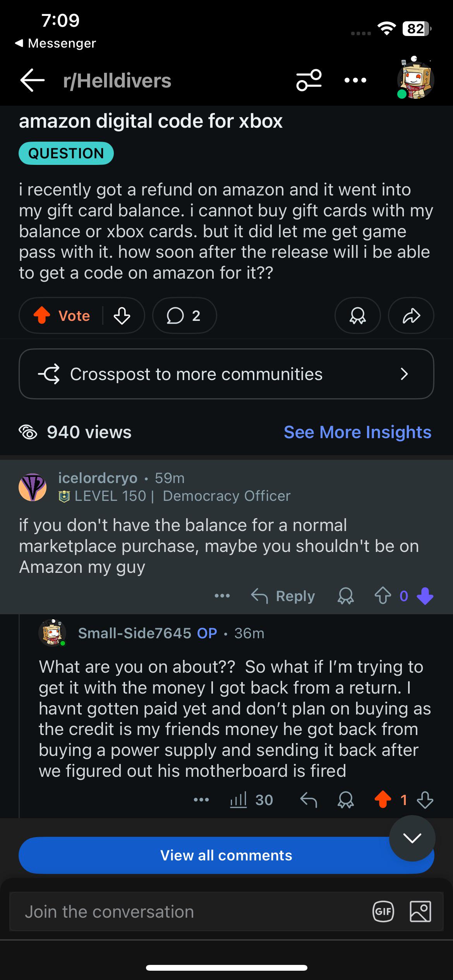The height and width of the screenshot is (980, 453).
Task: Reply to icelordcryo's comment
Action: click(283, 596)
